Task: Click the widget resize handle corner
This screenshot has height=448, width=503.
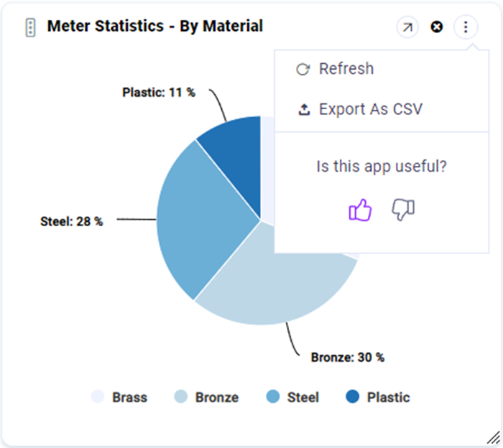Action: point(494,437)
